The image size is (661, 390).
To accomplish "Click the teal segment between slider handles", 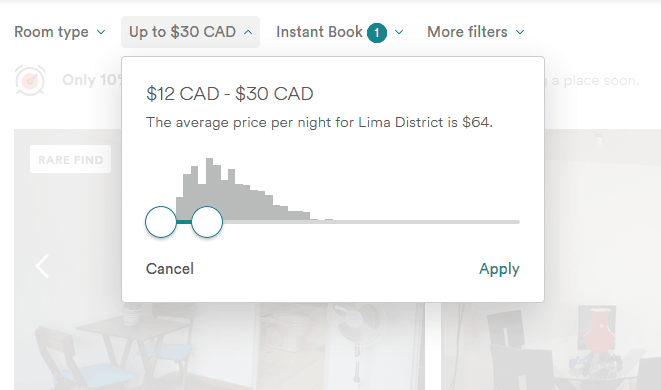I will tap(184, 222).
